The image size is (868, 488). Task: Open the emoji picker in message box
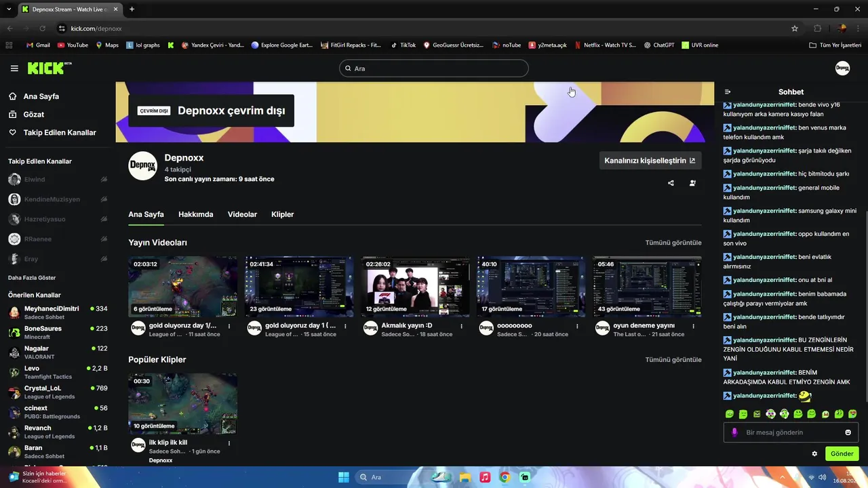pyautogui.click(x=848, y=432)
